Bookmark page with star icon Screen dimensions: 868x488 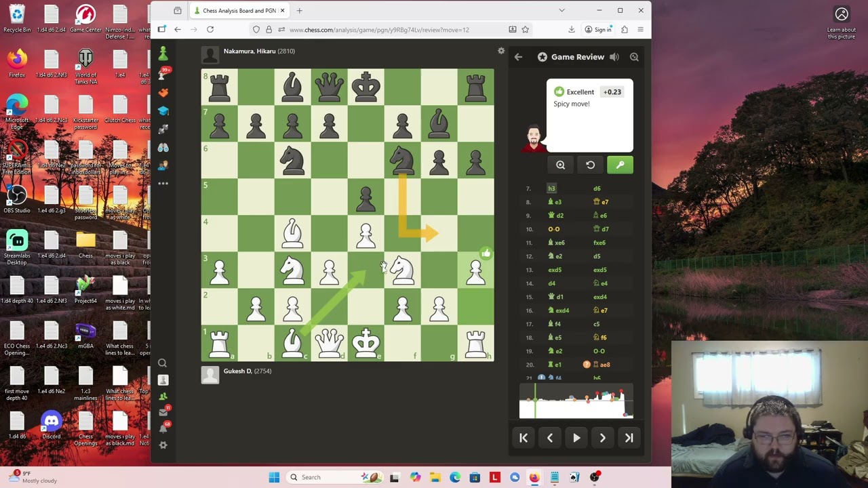[x=526, y=30]
